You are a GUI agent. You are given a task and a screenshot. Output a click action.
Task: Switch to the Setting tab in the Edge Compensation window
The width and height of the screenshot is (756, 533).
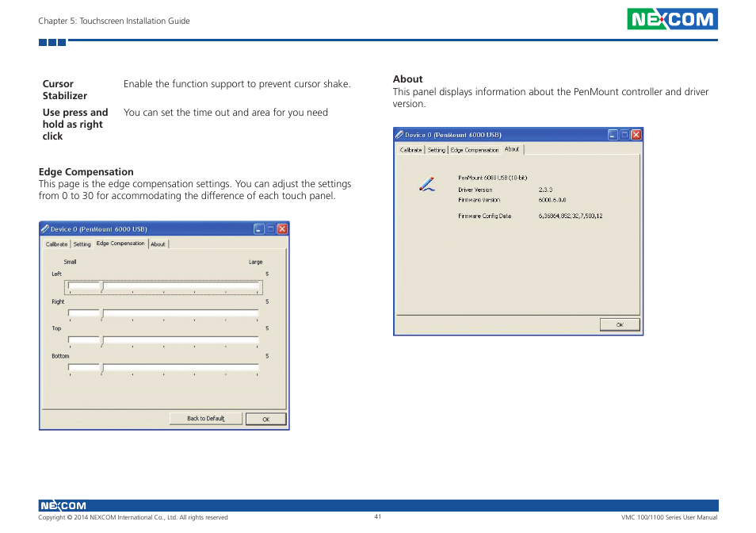tap(82, 244)
